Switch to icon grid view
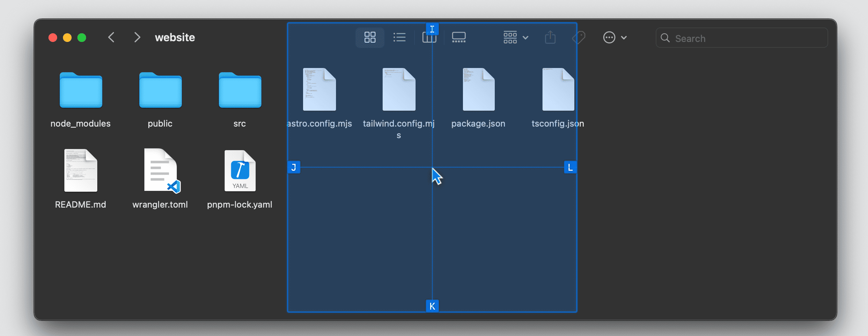The image size is (868, 336). [x=370, y=37]
